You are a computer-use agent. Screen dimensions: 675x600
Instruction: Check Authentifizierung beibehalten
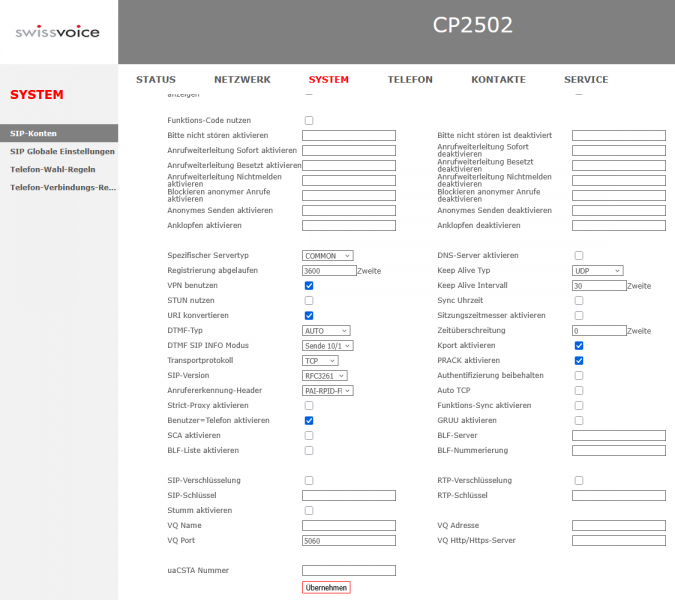pyautogui.click(x=579, y=376)
